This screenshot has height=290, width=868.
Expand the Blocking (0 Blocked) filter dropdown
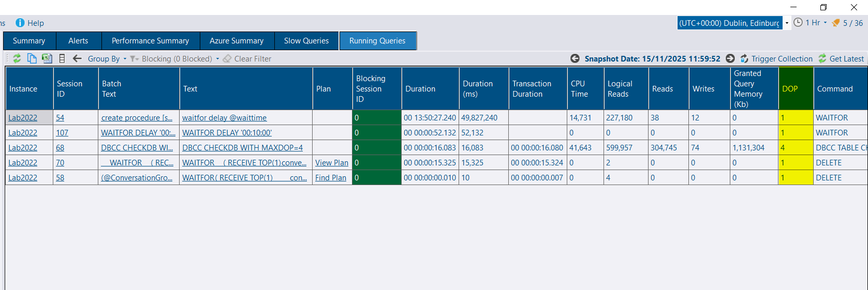pos(217,59)
